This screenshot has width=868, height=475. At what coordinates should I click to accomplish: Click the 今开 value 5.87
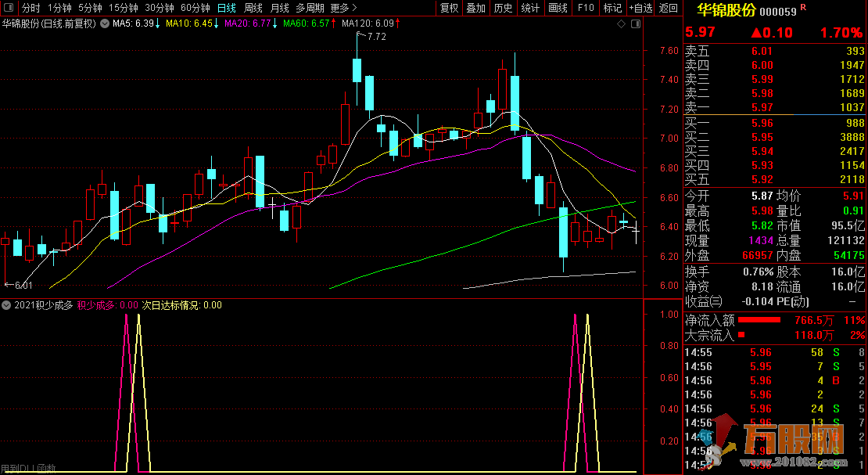tap(762, 196)
